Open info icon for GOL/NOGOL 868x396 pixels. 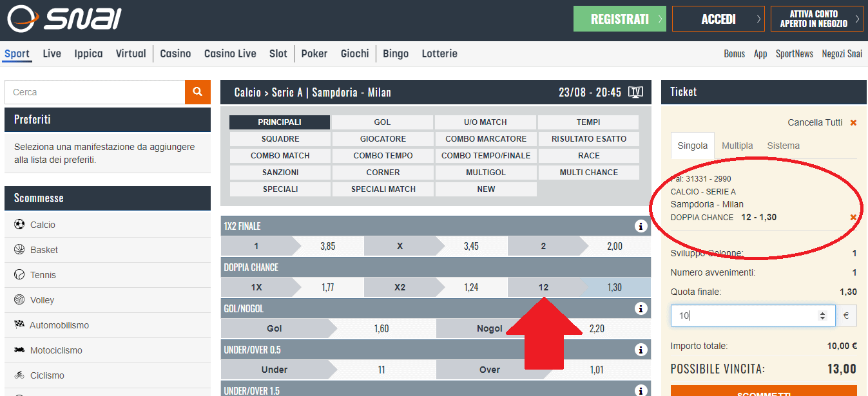641,308
